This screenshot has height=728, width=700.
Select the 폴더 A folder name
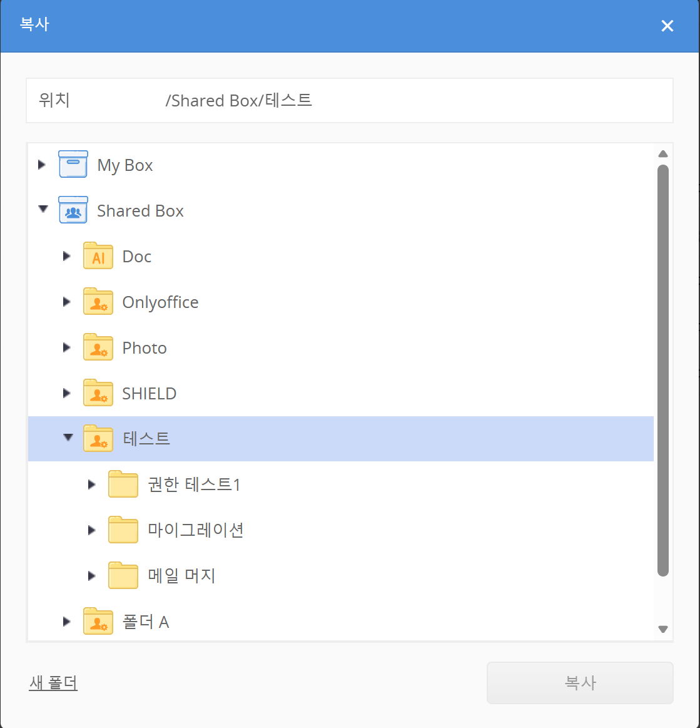[x=146, y=622]
